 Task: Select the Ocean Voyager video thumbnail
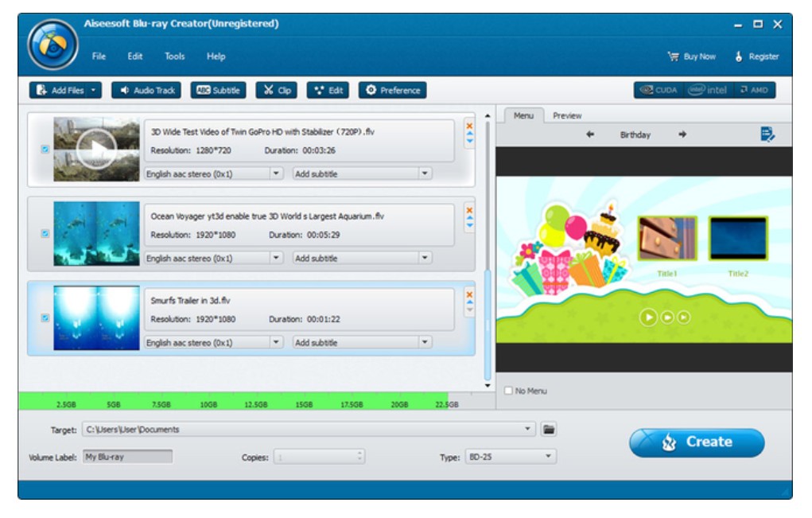tap(96, 234)
